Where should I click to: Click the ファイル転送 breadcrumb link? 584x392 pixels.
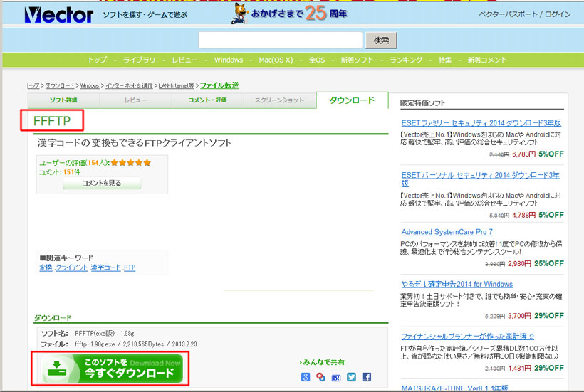(219, 85)
